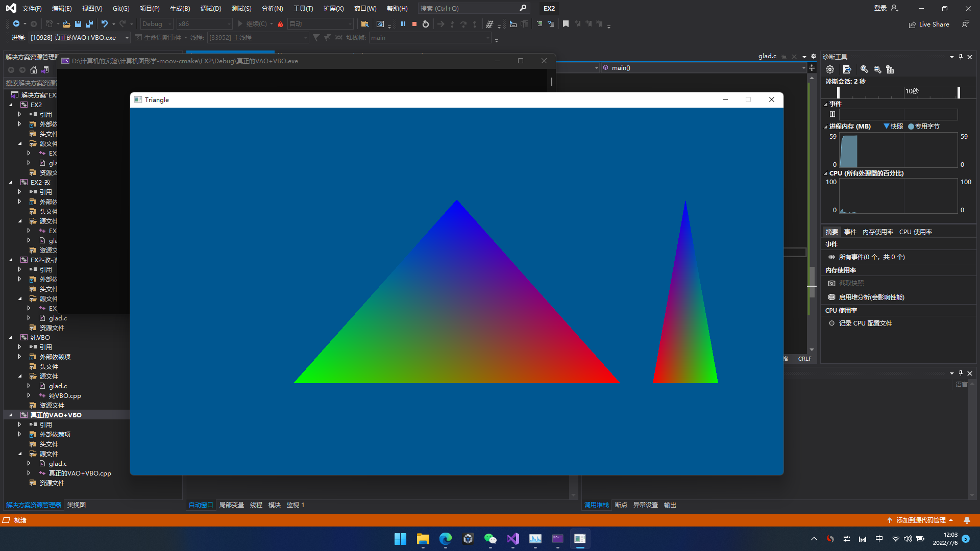The image size is (980, 551).
Task: Click the bookmark icon in the toolbar
Action: (566, 24)
